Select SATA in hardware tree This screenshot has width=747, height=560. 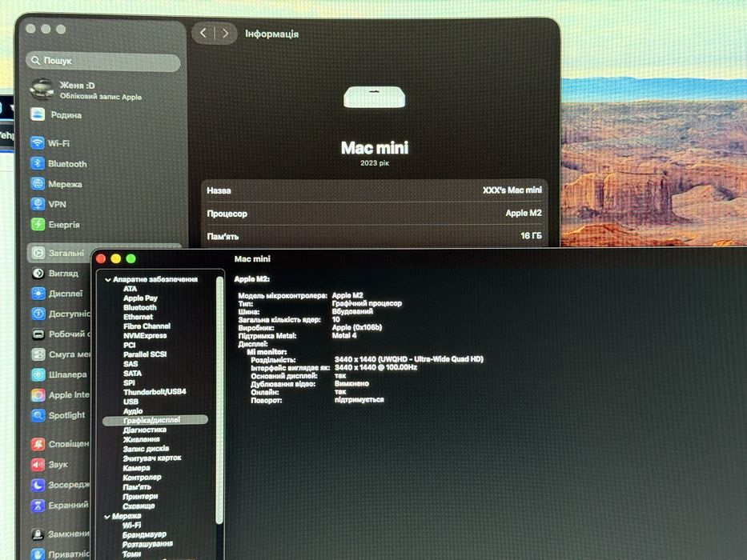(x=132, y=374)
